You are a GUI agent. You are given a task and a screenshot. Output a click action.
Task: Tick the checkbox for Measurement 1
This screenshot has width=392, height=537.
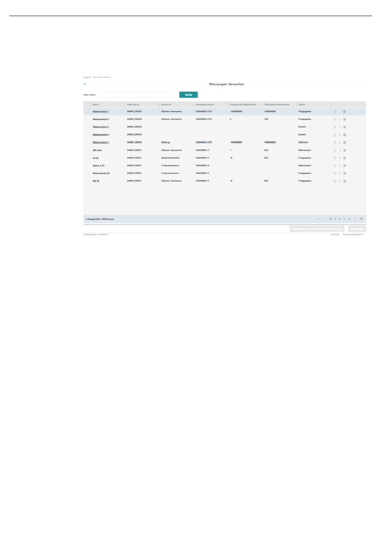[87, 111]
